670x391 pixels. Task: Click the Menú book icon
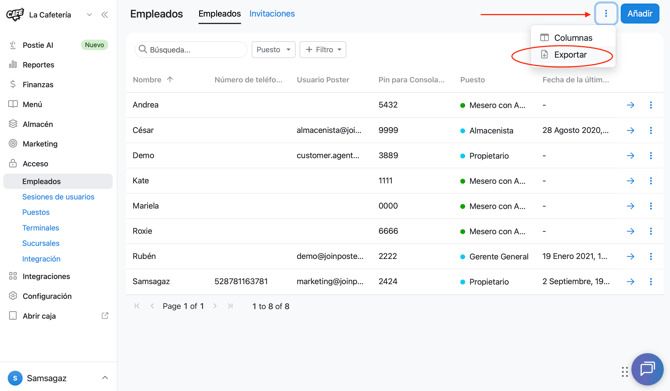click(x=13, y=104)
